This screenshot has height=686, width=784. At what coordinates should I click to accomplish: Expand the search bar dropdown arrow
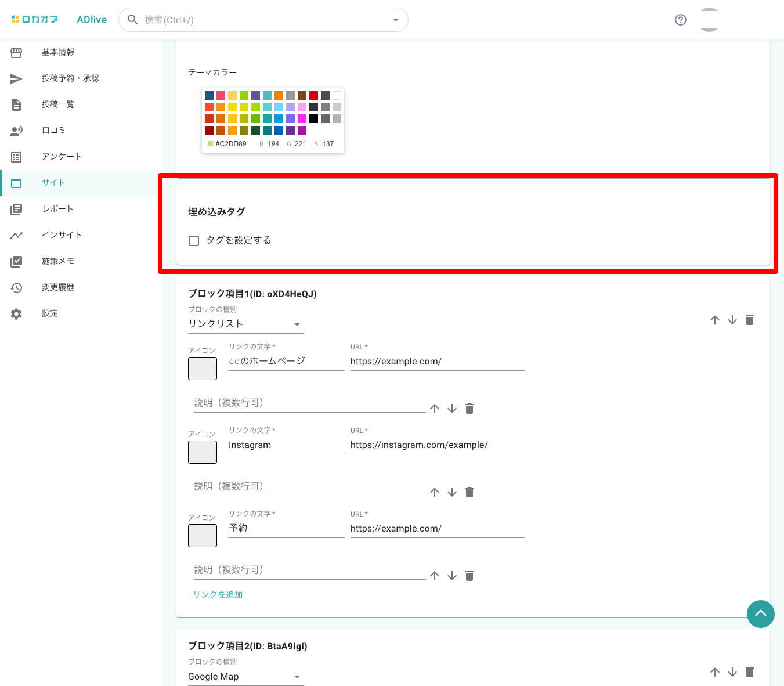click(396, 20)
